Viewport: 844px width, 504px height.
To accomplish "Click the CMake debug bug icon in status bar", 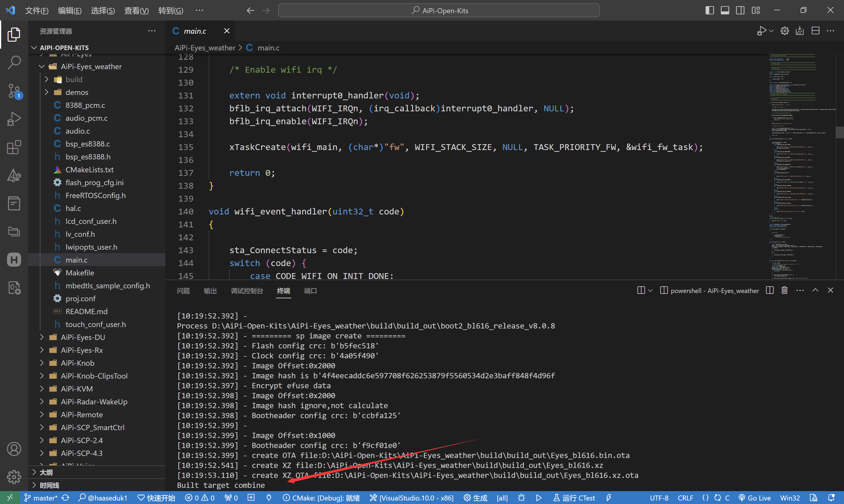I will [521, 498].
